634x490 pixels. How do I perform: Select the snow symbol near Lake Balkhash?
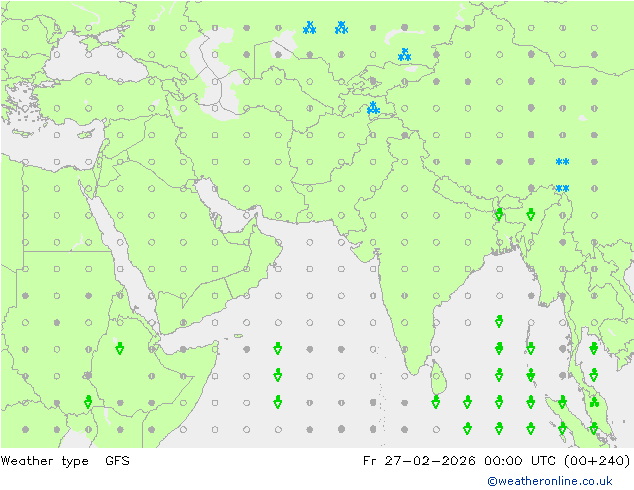tap(404, 55)
